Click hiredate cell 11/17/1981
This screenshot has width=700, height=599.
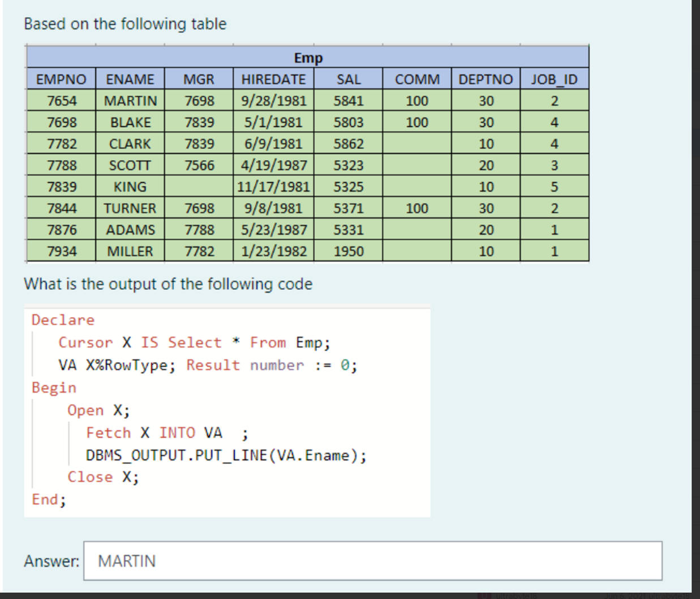pyautogui.click(x=273, y=187)
